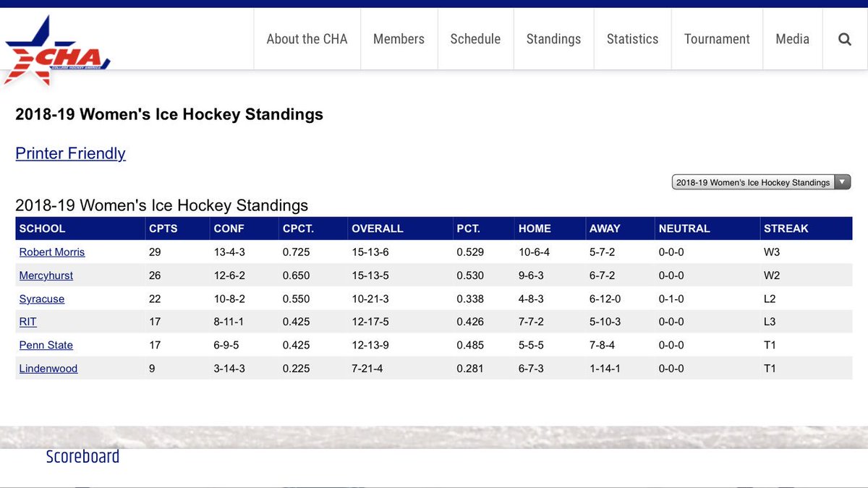Open the Printer Friendly link
The image size is (868, 488).
70,153
